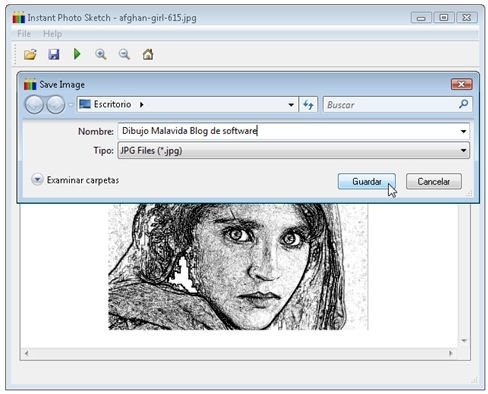Click the Guardar button
Image resolution: width=488 pixels, height=394 pixels.
(x=367, y=182)
